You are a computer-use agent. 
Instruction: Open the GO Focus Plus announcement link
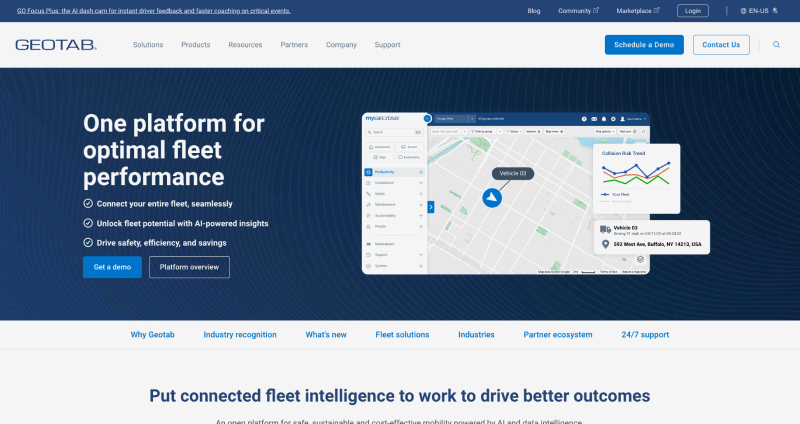154,11
